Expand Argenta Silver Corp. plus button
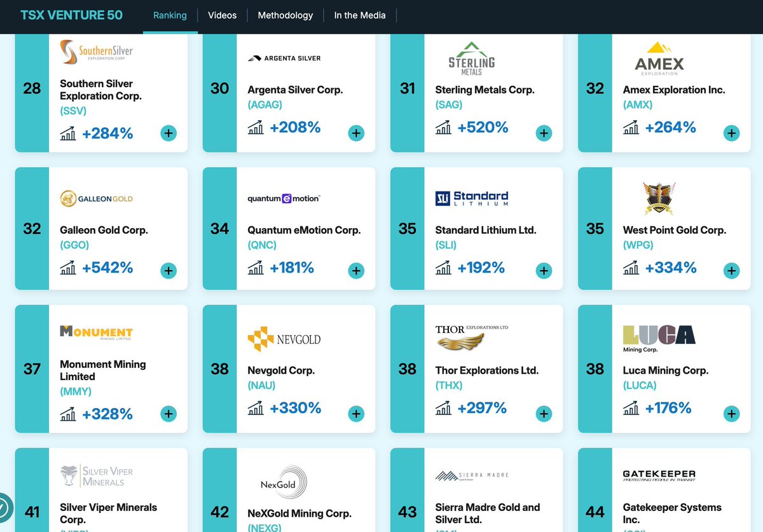 pyautogui.click(x=356, y=133)
